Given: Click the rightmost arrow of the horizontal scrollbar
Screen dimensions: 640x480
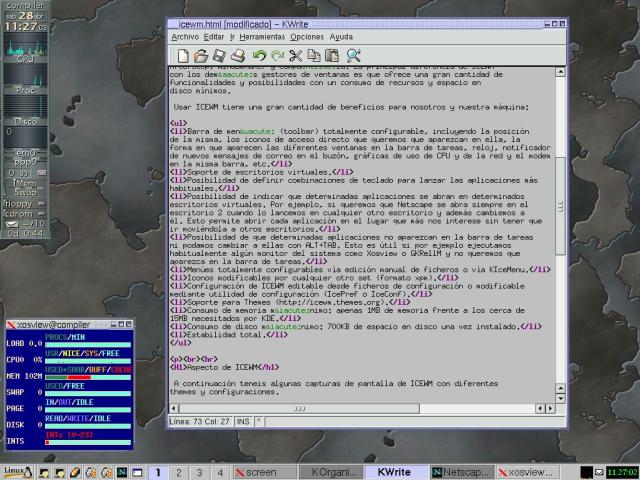Looking at the screenshot, I should 551,408.
